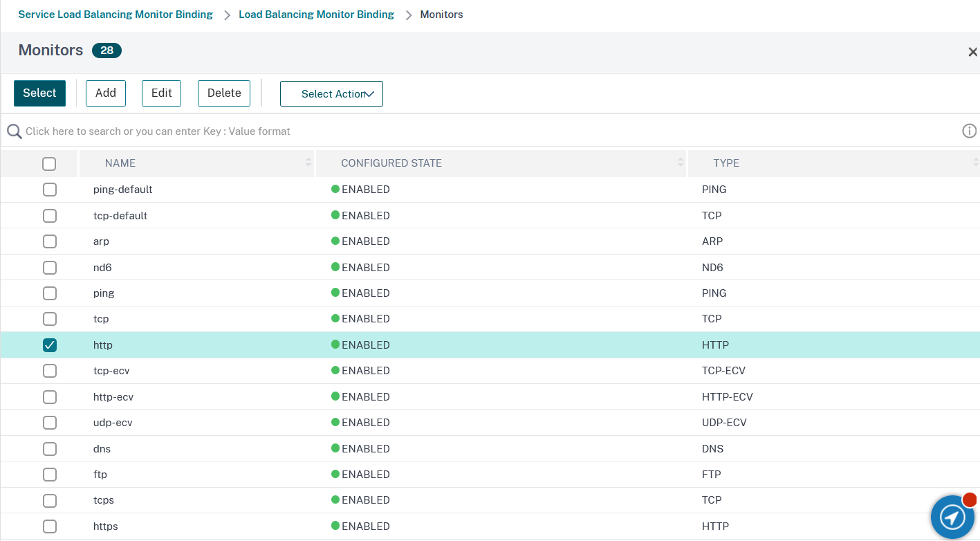The width and height of the screenshot is (980, 541).
Task: Check the tcp-ecv monitor checkbox
Action: [x=50, y=371]
